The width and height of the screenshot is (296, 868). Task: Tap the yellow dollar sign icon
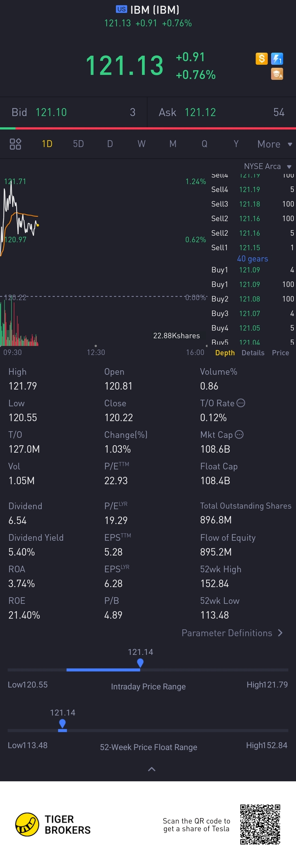click(261, 59)
